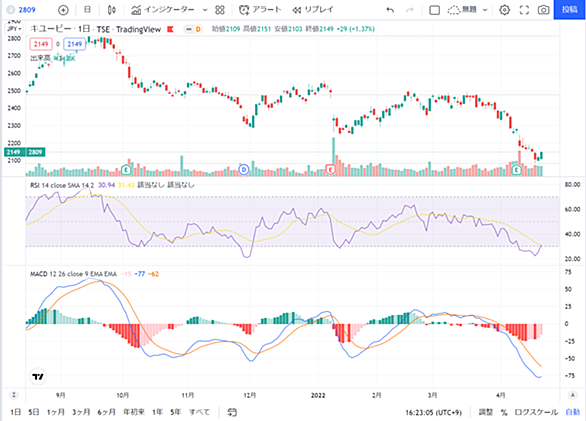Click the TradingView TV logo
This screenshot has height=421, width=586.
pos(38,377)
